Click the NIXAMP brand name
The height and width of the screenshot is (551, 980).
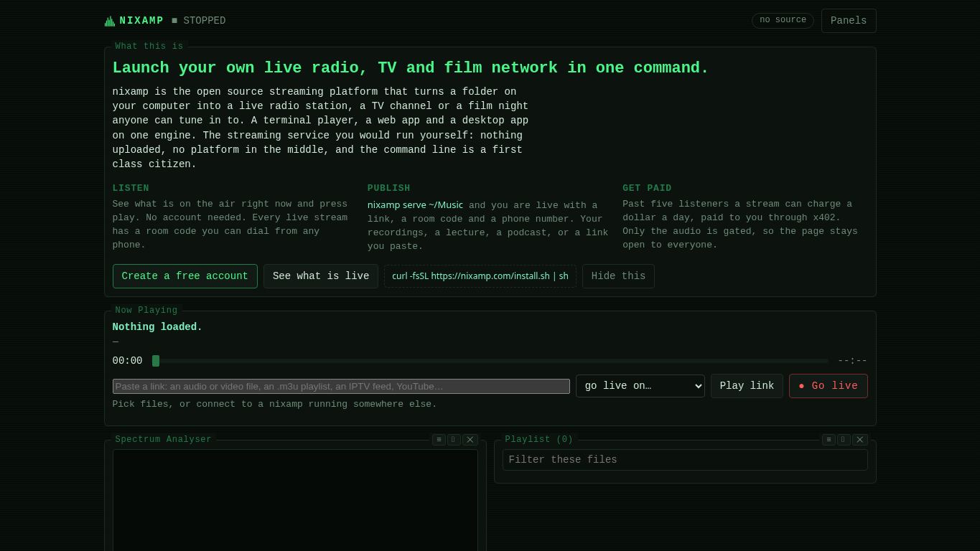click(x=141, y=21)
